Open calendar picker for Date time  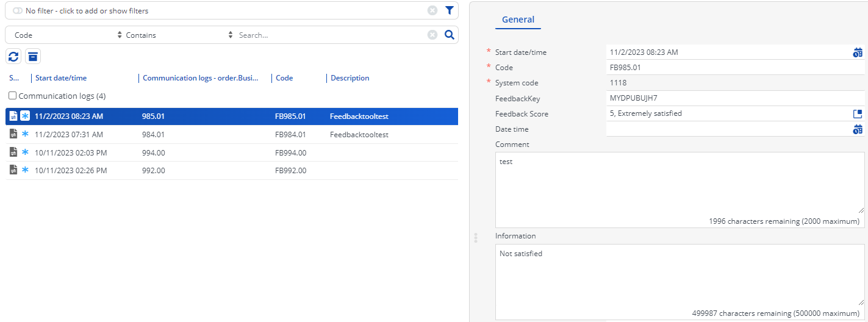coord(858,129)
